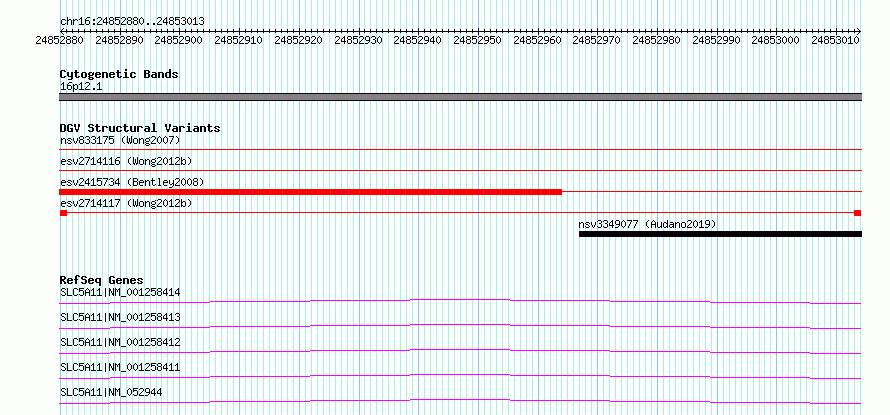Click the chr16:24852880..24853013 region label

coord(132,21)
